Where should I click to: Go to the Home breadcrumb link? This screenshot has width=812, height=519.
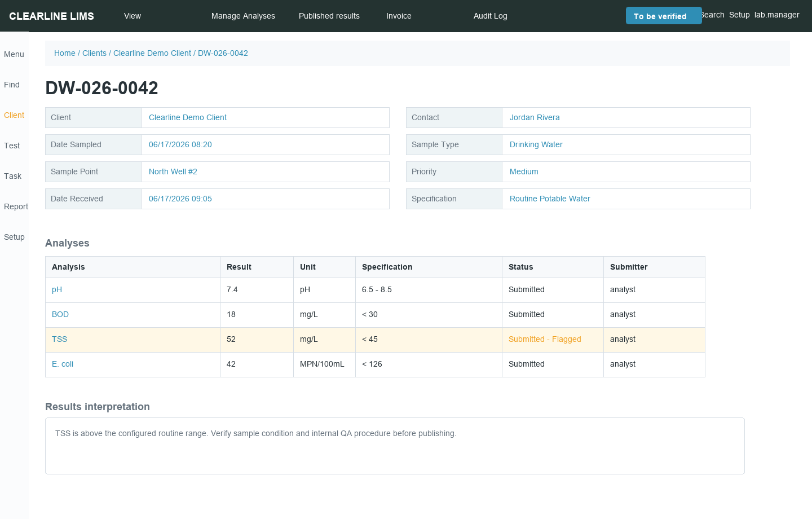point(65,53)
